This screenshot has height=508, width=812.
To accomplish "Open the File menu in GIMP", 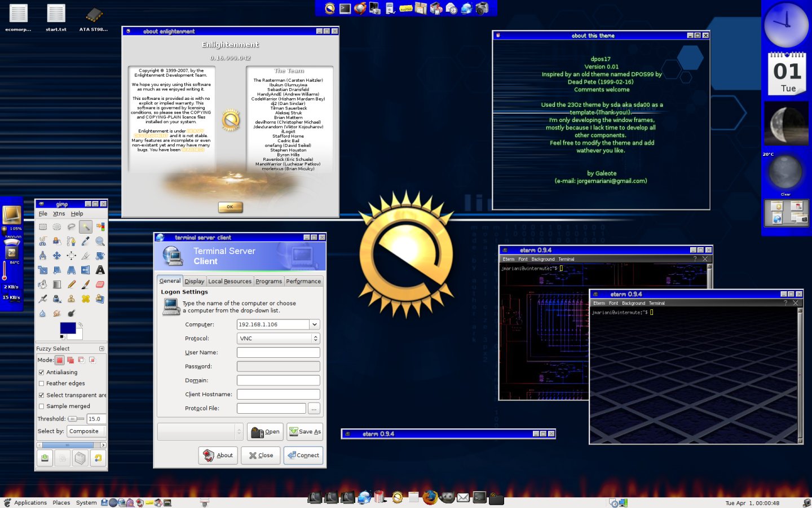I will pos(43,214).
